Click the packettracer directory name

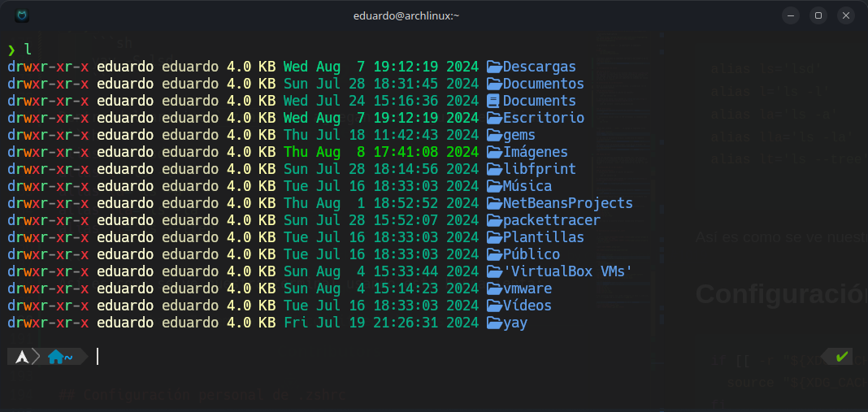pos(551,220)
